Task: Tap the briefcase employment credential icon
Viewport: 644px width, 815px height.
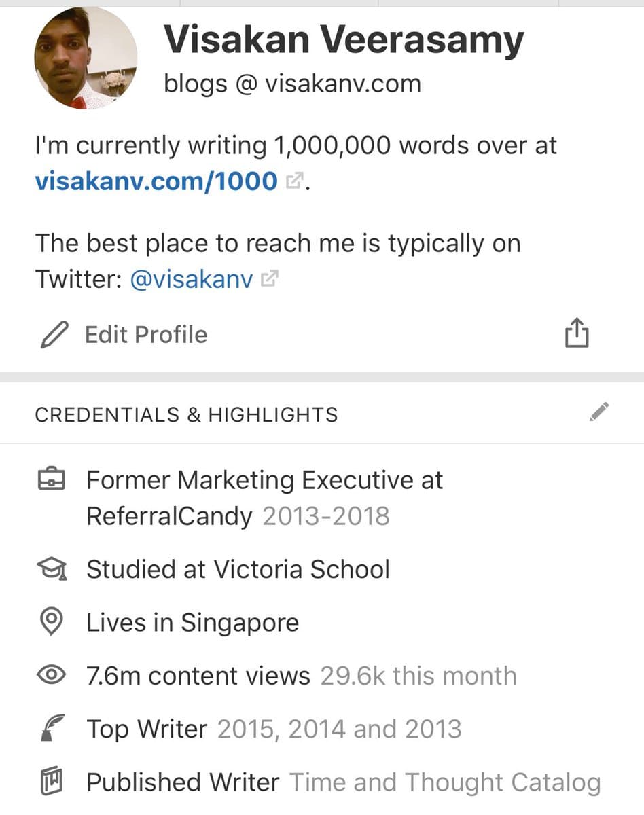Action: 51,481
